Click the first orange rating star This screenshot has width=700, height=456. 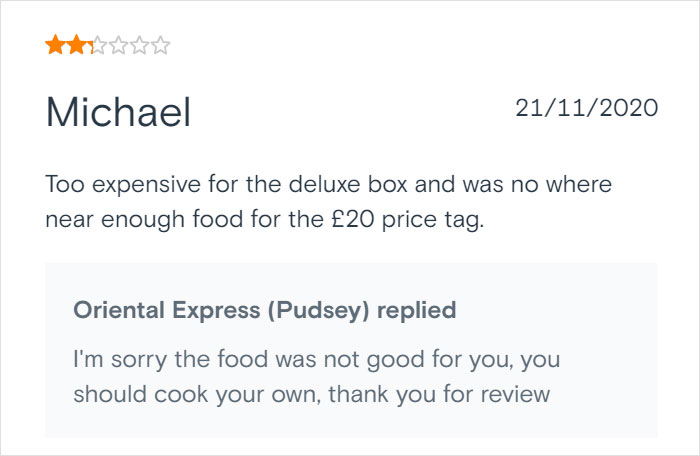(54, 45)
